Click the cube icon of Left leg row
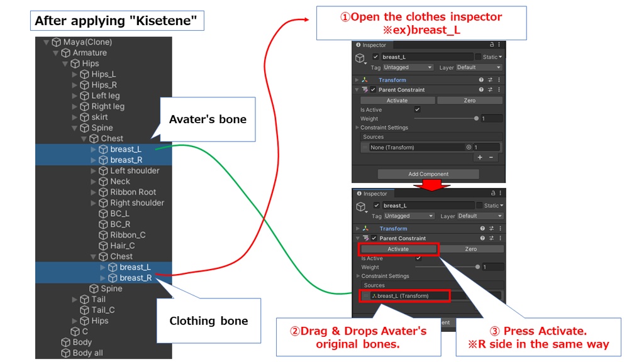644x362 pixels. pyautogui.click(x=85, y=96)
